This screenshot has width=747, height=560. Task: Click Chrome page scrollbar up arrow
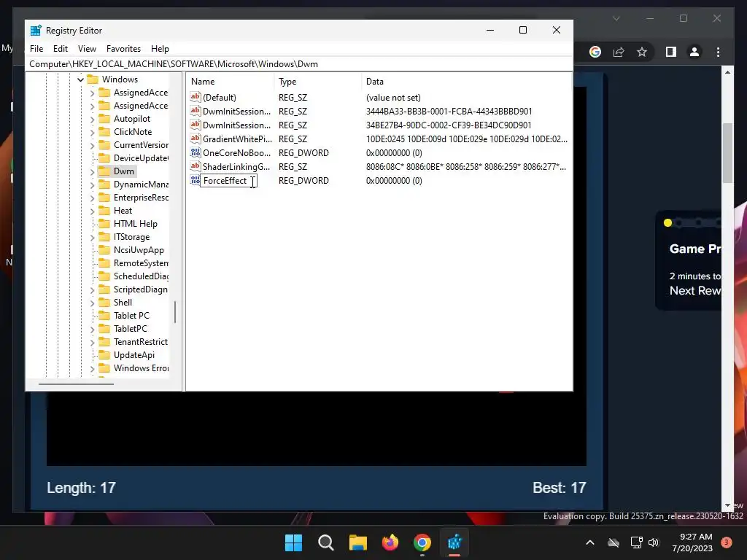(727, 72)
